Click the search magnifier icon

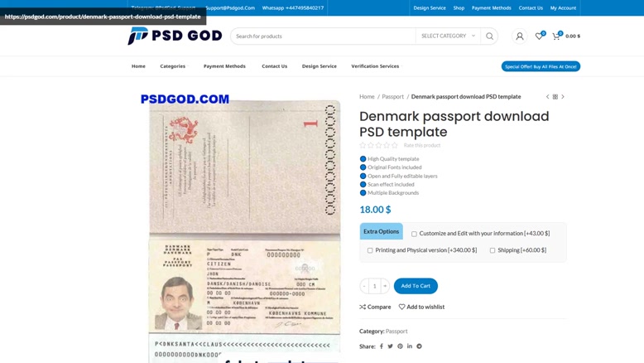[489, 36]
